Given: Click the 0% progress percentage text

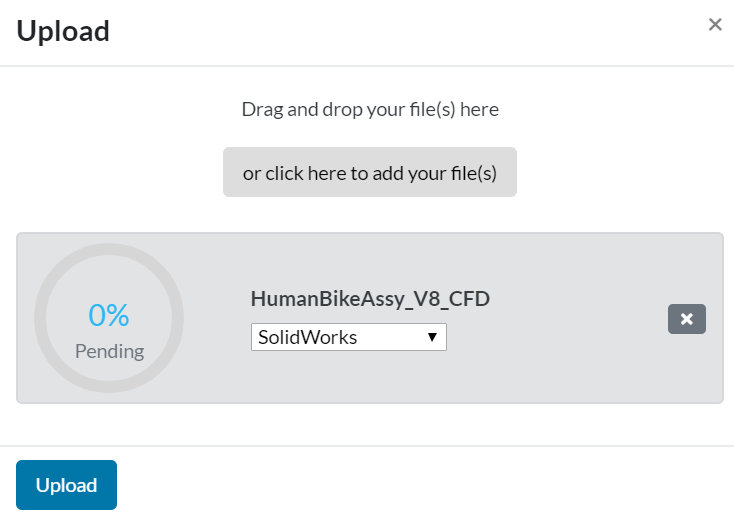Looking at the screenshot, I should pos(109,316).
